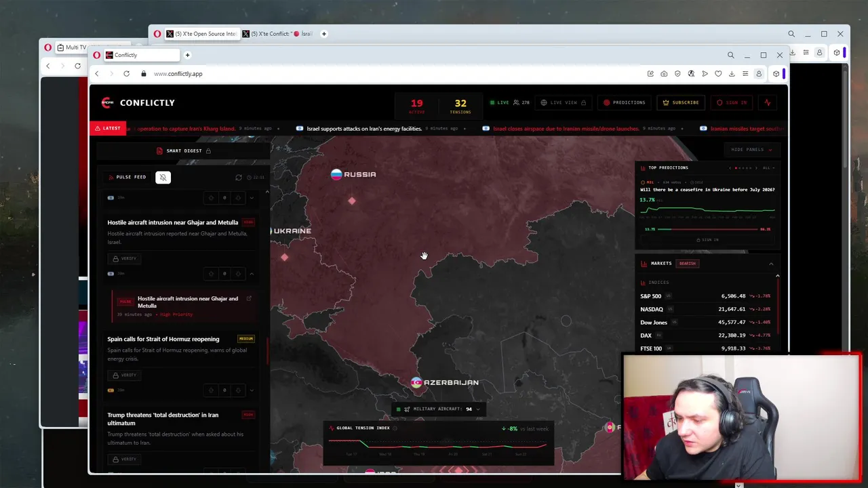This screenshot has height=488, width=868.
Task: Downvote the Hostile aircraft intrusion card
Action: point(237,274)
